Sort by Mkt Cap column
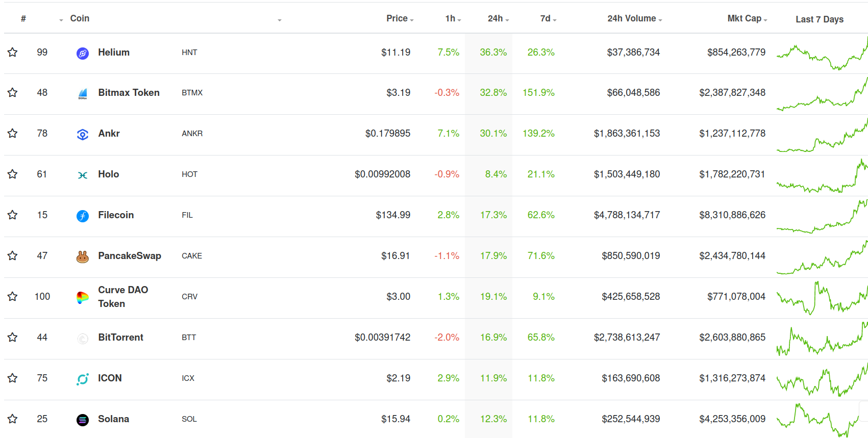 (747, 18)
